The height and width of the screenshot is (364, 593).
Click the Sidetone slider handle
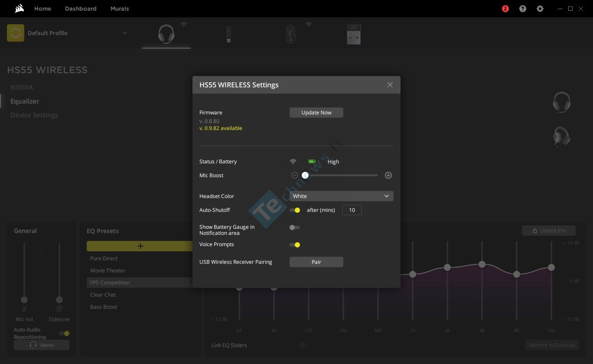tap(59, 300)
